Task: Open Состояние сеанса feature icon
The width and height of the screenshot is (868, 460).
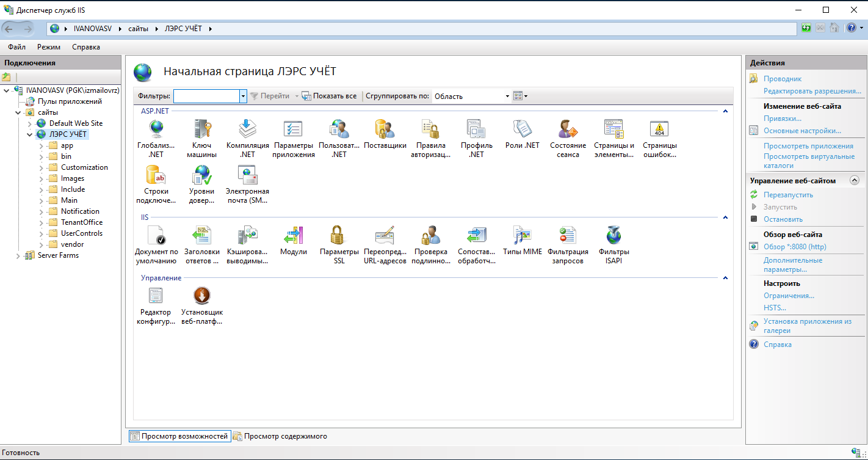Action: (x=568, y=129)
